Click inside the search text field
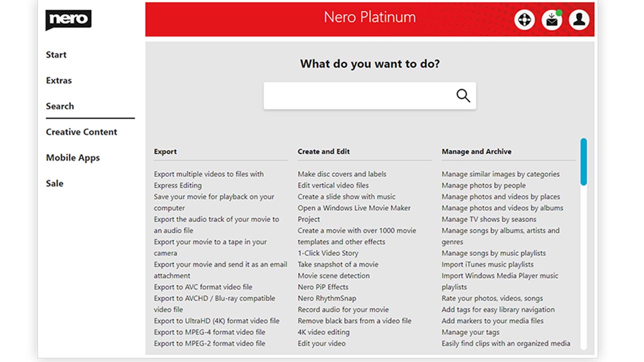 coord(357,96)
